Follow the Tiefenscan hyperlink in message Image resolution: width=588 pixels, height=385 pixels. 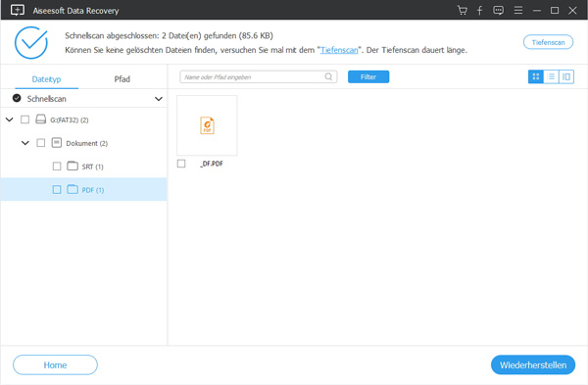(x=339, y=50)
